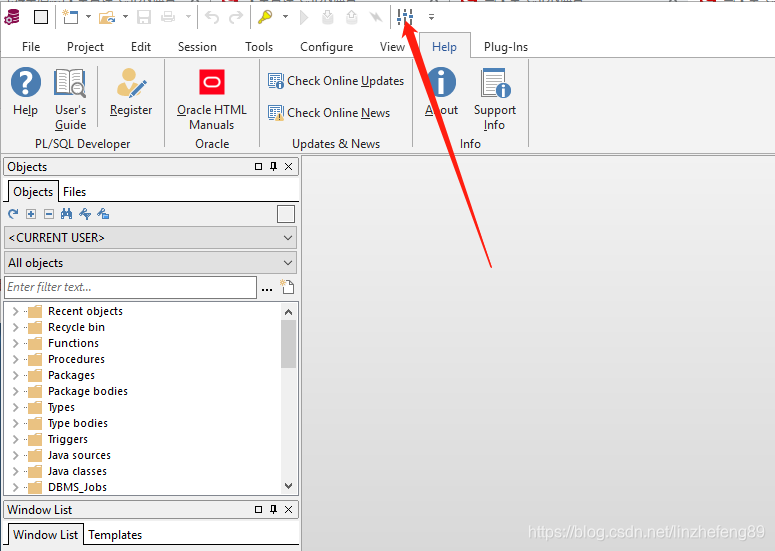Open the Customize Quick Access Toolbar arrow

(431, 17)
